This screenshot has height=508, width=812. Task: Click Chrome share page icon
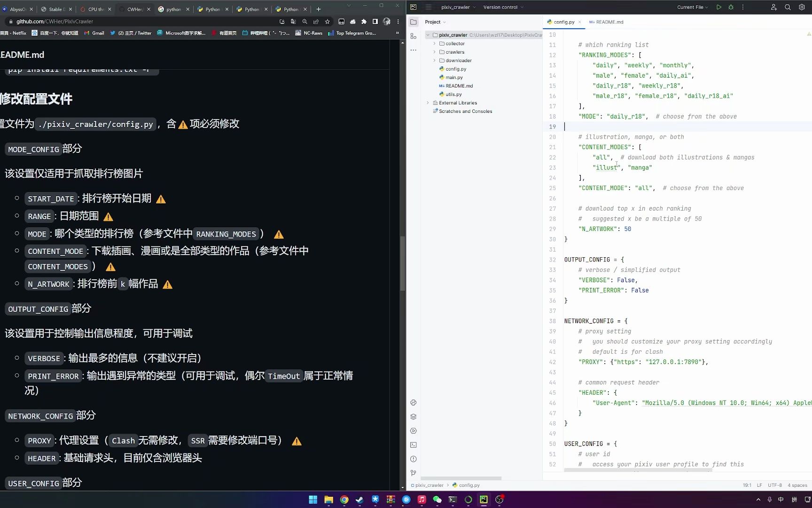(x=316, y=22)
